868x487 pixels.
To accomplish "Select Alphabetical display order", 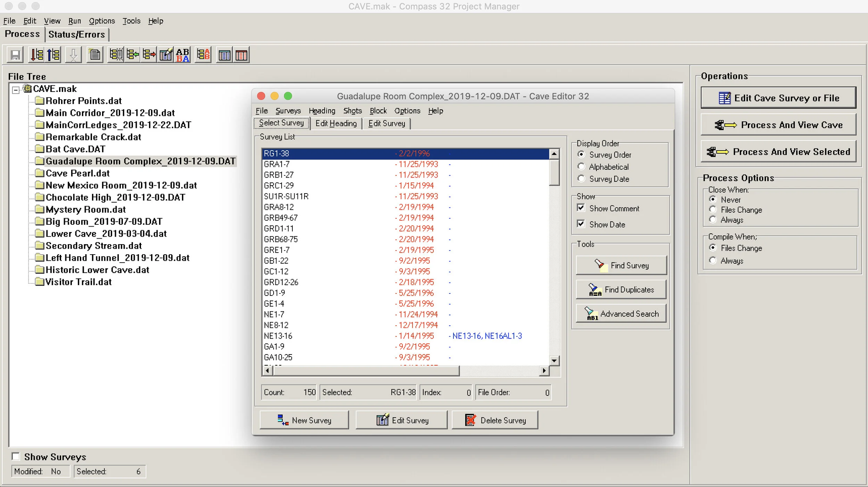I will 581,167.
